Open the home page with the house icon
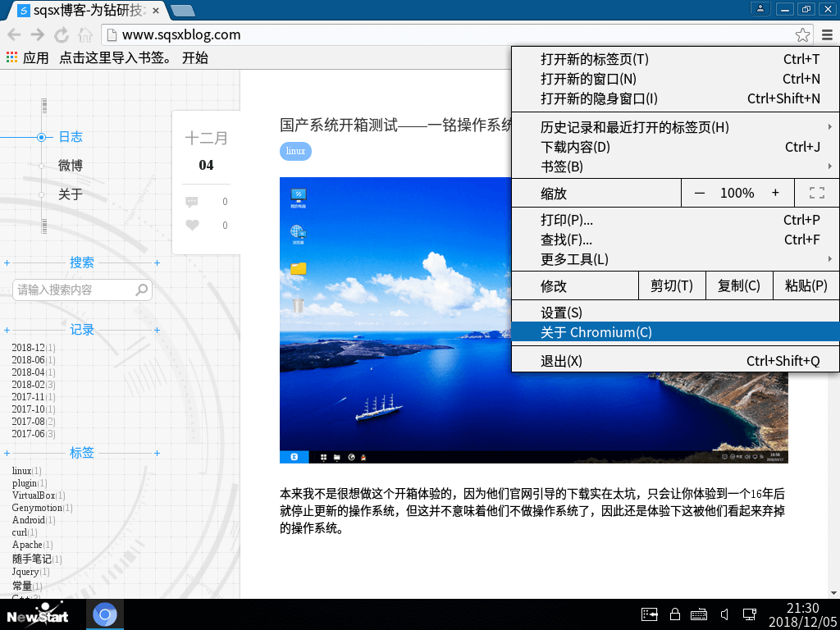This screenshot has width=840, height=630. [85, 34]
